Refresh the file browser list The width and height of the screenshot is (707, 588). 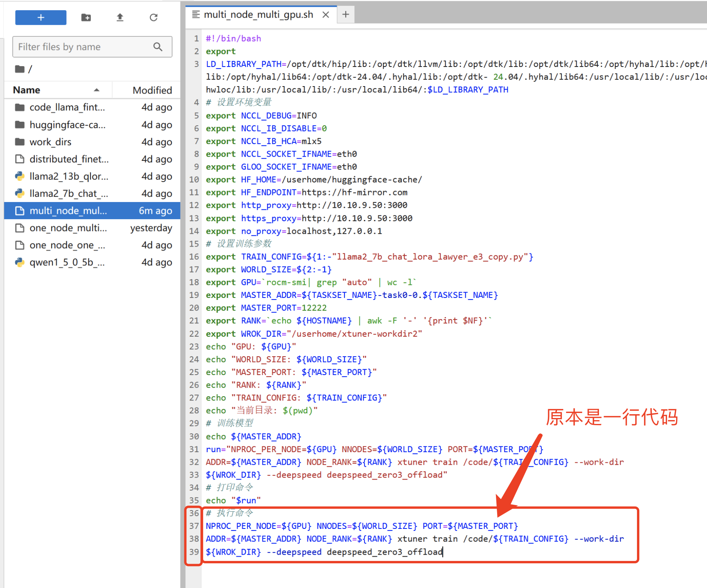click(x=153, y=18)
